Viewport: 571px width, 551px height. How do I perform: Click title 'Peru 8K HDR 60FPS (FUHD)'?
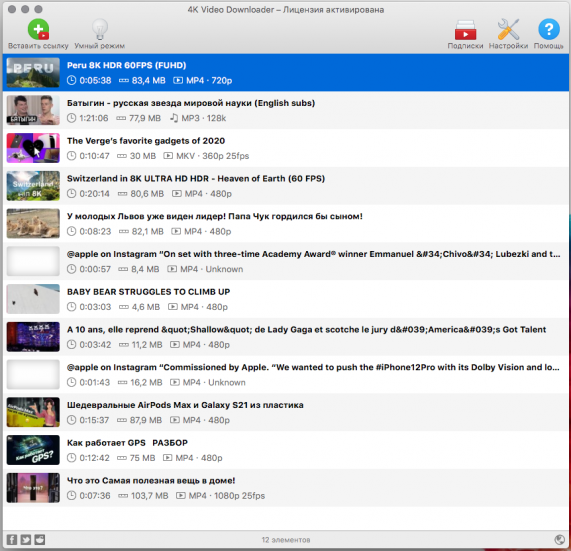(126, 65)
